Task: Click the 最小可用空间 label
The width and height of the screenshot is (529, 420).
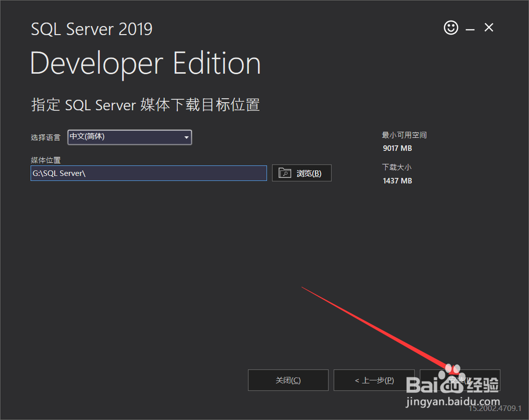Action: coord(404,135)
